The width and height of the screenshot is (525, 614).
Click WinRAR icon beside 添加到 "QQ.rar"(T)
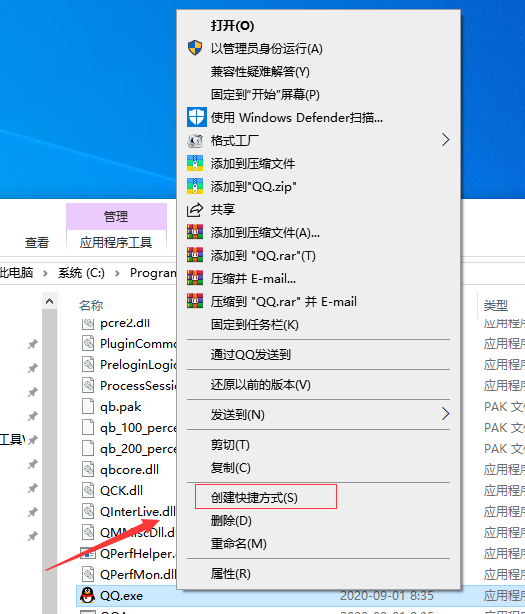(x=195, y=255)
